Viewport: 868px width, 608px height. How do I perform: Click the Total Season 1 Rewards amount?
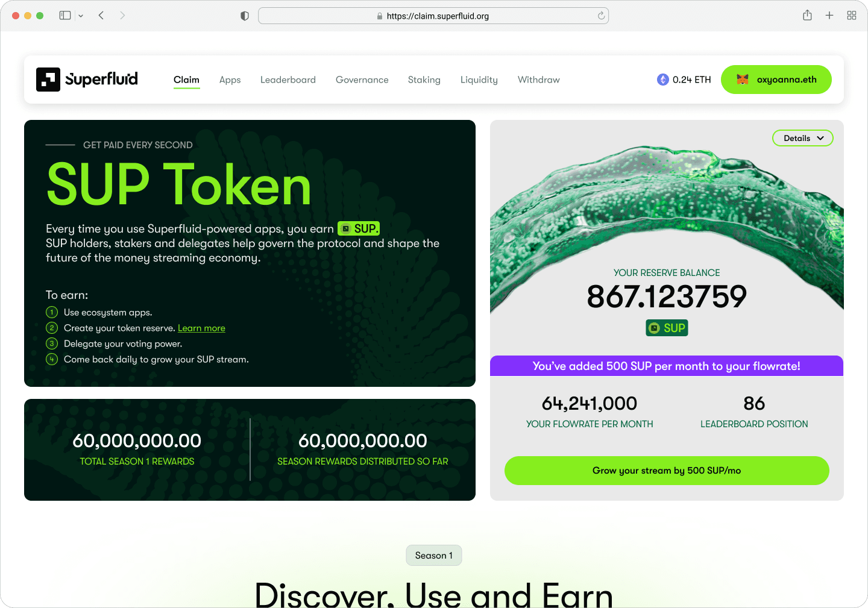(137, 440)
